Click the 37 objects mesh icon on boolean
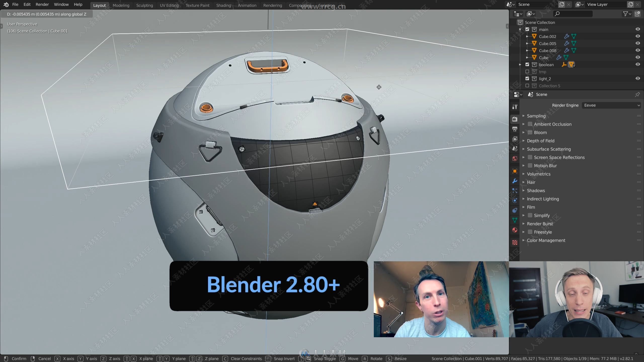 (x=572, y=65)
